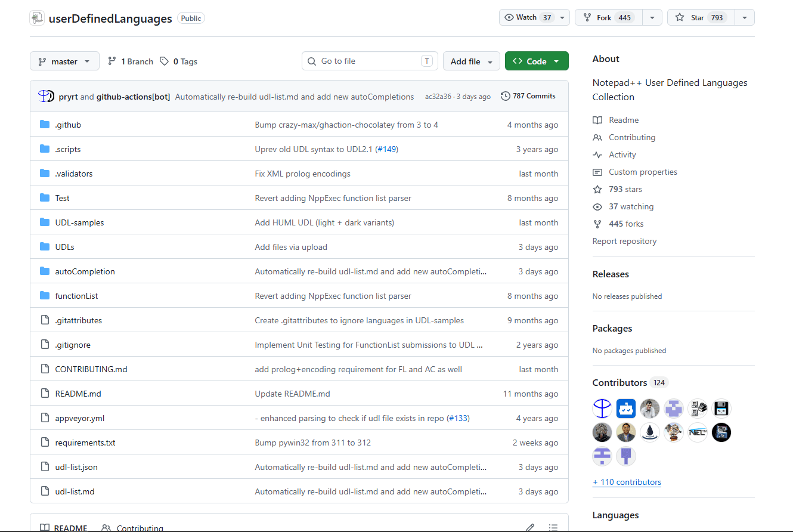The height and width of the screenshot is (532, 793).
Task: Open the UDL-samples folder name
Action: click(79, 222)
